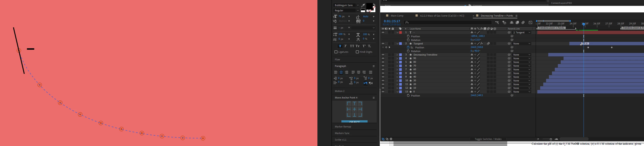The height and width of the screenshot is (146, 644).
Task: Toggle Position stopwatch on Tangent layer
Action: (x=408, y=47)
